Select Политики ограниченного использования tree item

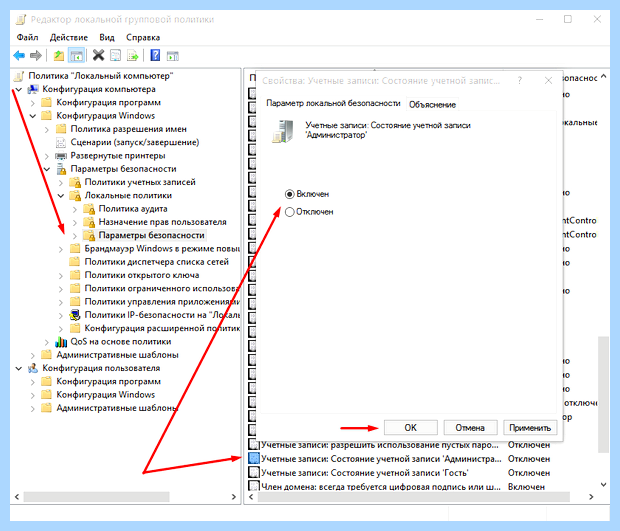click(x=162, y=288)
